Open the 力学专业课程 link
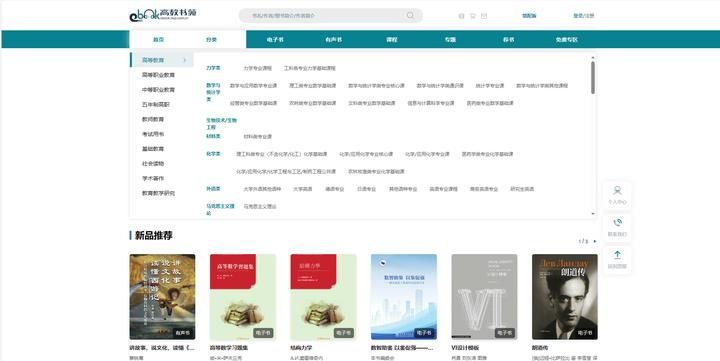 coord(258,68)
